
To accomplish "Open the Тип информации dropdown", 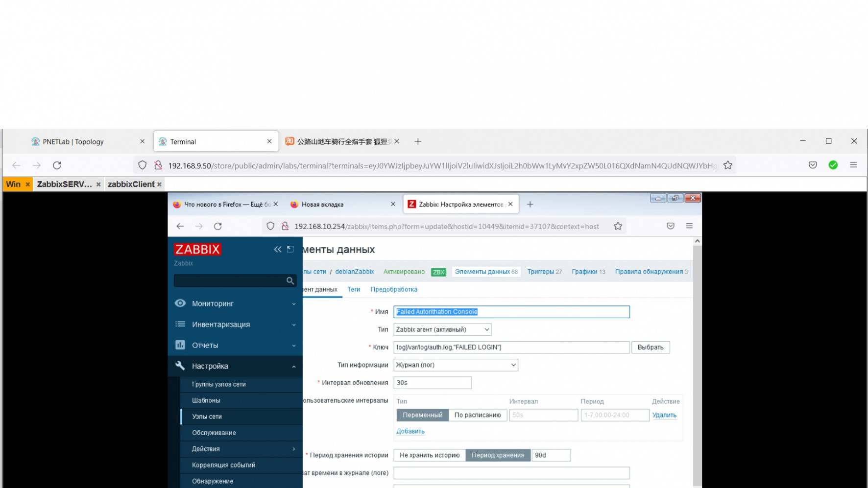I will [x=455, y=365].
